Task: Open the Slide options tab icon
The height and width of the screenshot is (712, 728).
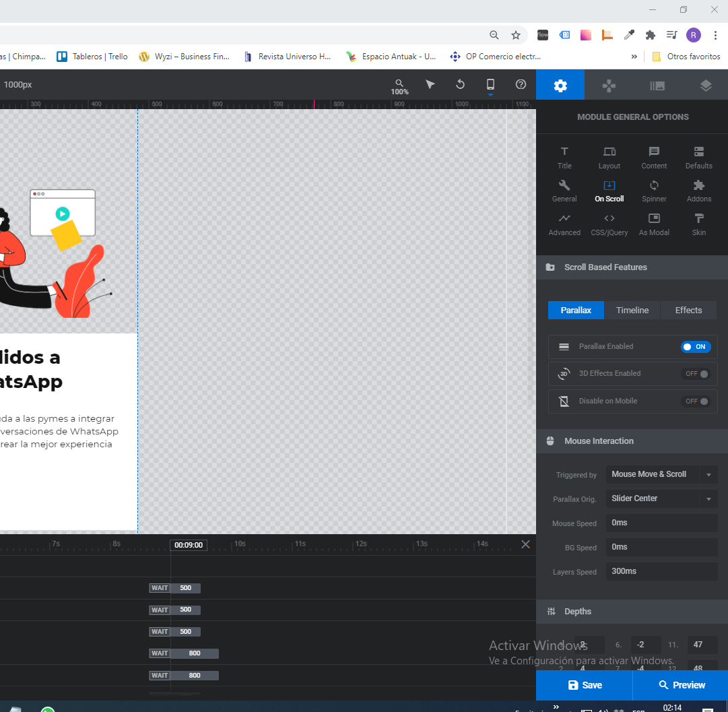Action: coord(657,86)
